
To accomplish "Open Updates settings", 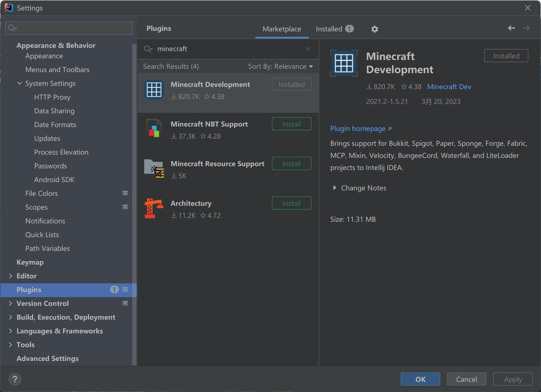I will (47, 138).
